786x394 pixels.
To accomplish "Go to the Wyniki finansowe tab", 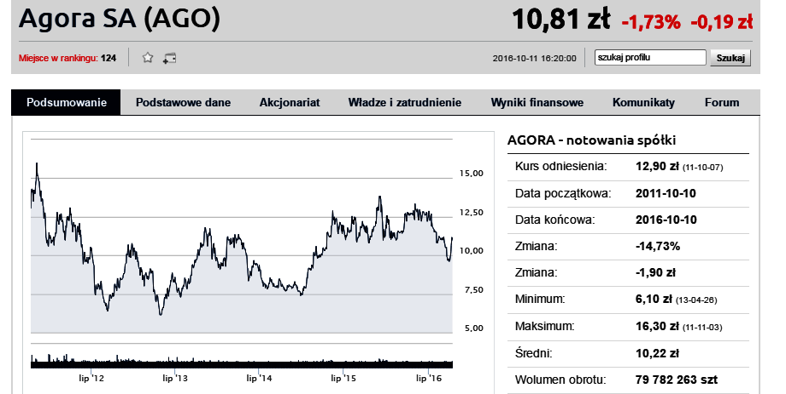I will tap(537, 102).
